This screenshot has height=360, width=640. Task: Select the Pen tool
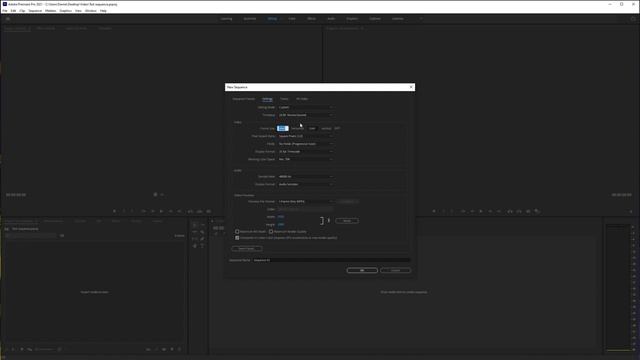[202, 239]
